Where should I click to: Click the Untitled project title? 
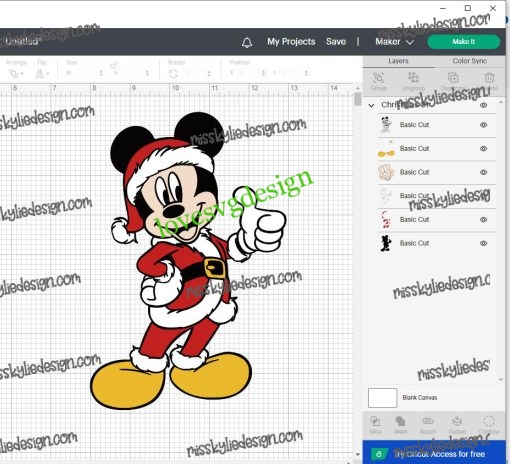[22, 41]
